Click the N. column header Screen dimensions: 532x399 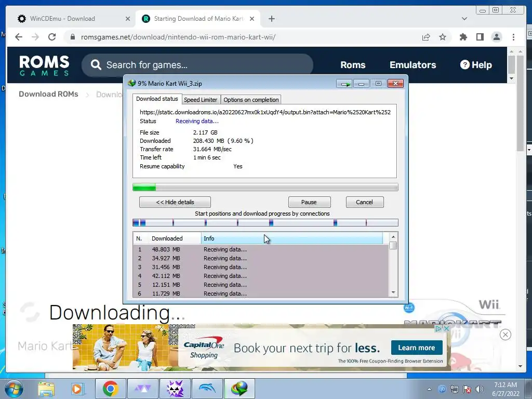pyautogui.click(x=140, y=238)
